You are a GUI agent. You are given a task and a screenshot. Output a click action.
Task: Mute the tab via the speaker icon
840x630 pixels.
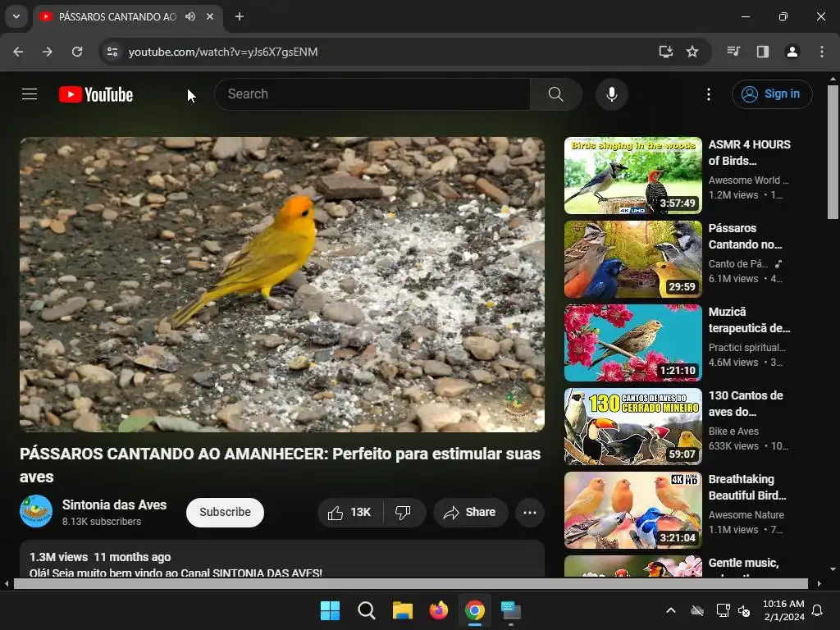coord(190,16)
